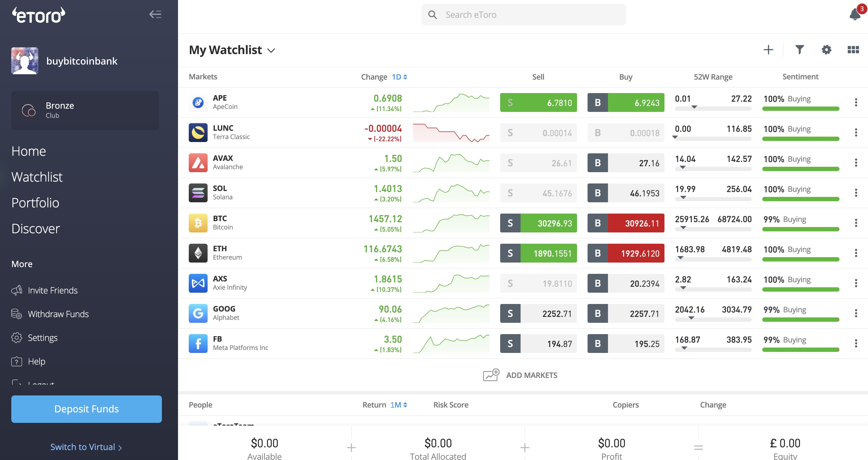Image resolution: width=868 pixels, height=460 pixels.
Task: Open the SOL Solana logo
Action: (198, 193)
